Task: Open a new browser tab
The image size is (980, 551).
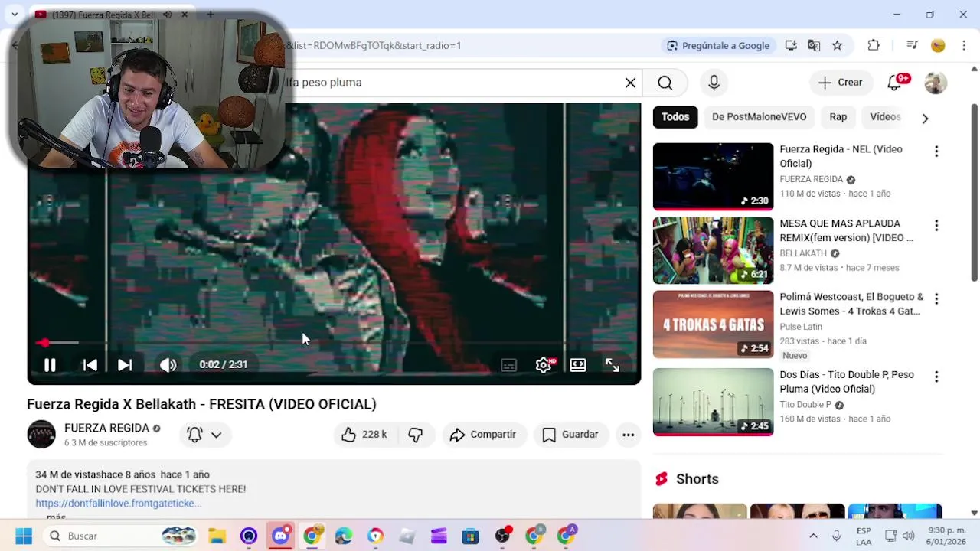Action: click(211, 15)
